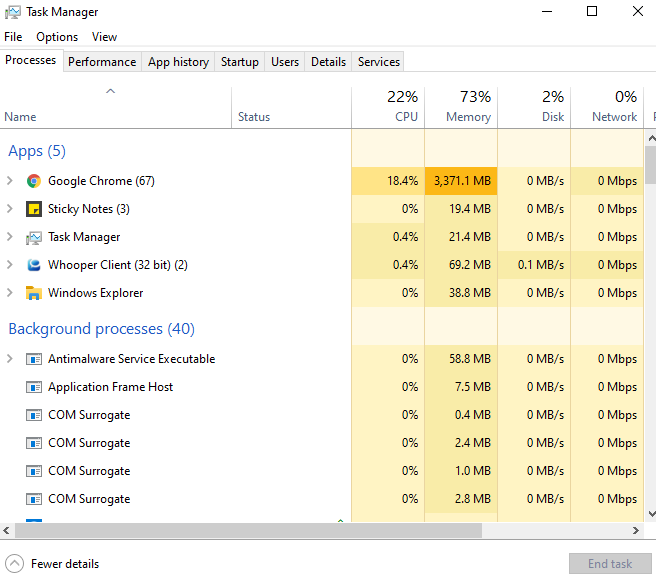
Task: Click the horizontal scrollbar thumb
Action: click(x=249, y=531)
